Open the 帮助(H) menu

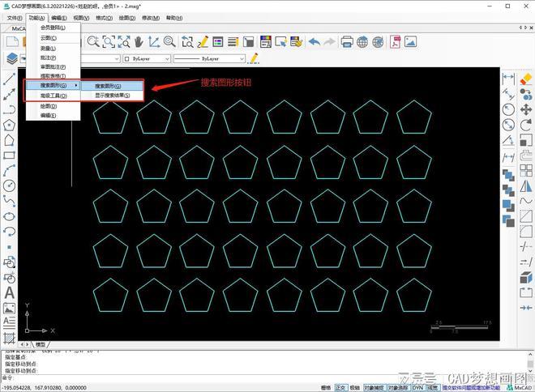click(174, 18)
